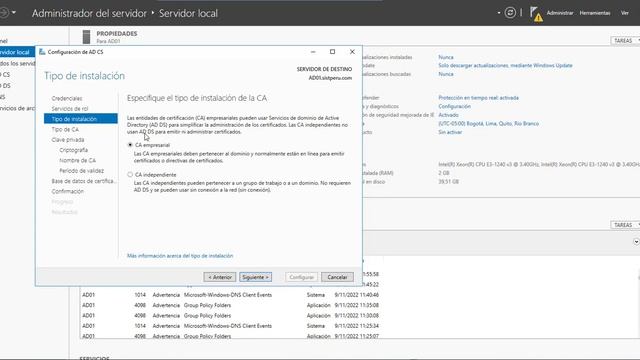Image resolution: width=640 pixels, height=360 pixels.
Task: Open dropdown arrow left of refresh icon
Action: click(x=499, y=13)
